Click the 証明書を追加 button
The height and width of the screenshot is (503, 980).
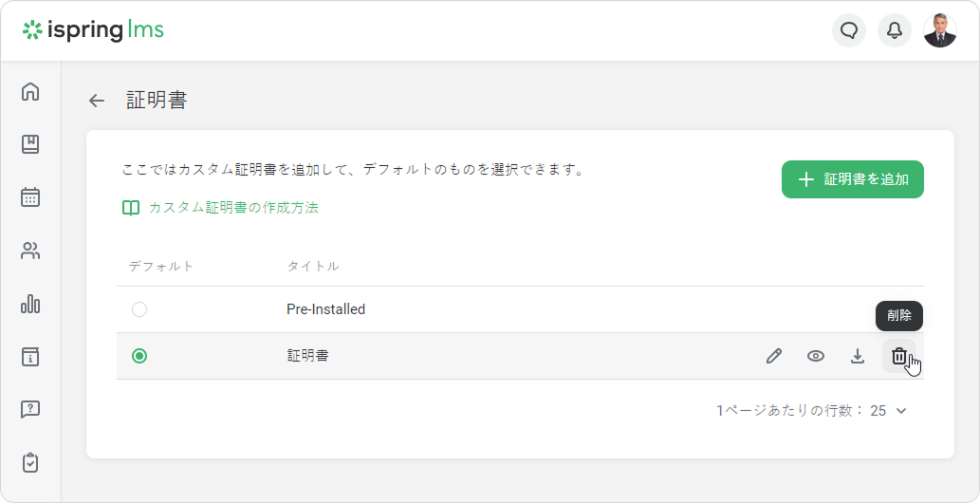[852, 179]
